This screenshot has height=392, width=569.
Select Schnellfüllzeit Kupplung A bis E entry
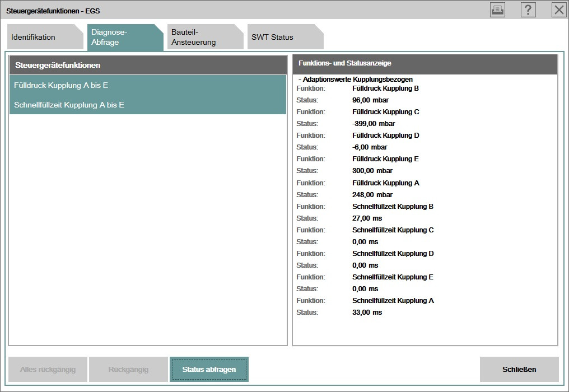coord(147,105)
